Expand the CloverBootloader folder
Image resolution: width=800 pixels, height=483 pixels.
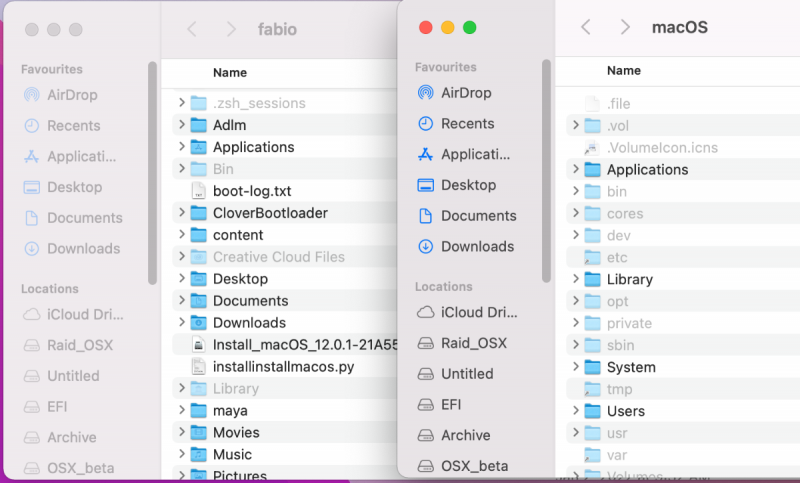point(182,212)
